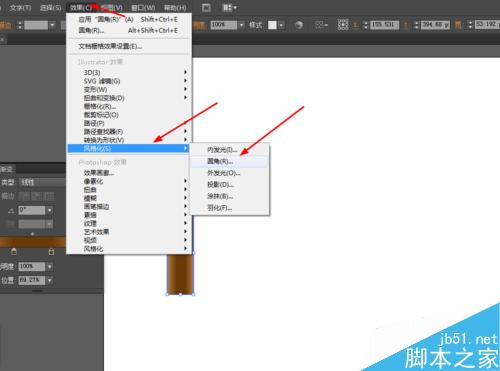Click the gradient 位置 field showing 69.27%
The image size is (500, 371).
point(32,280)
